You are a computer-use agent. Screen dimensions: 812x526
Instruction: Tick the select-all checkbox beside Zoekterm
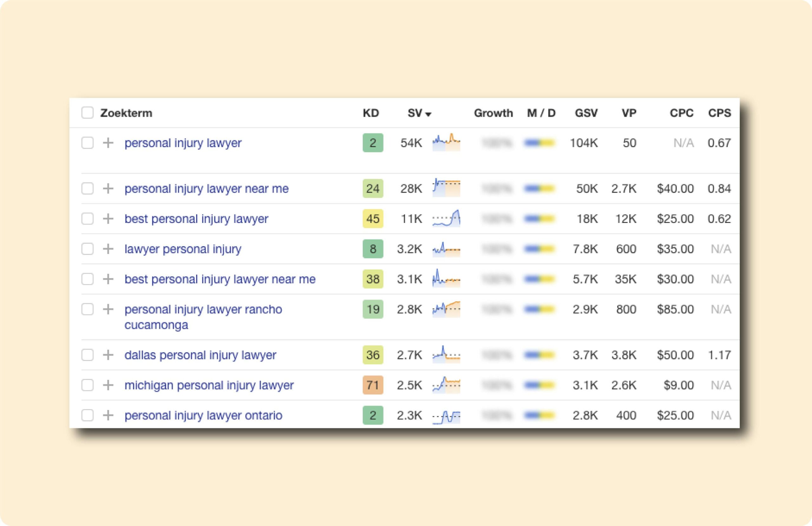point(87,113)
